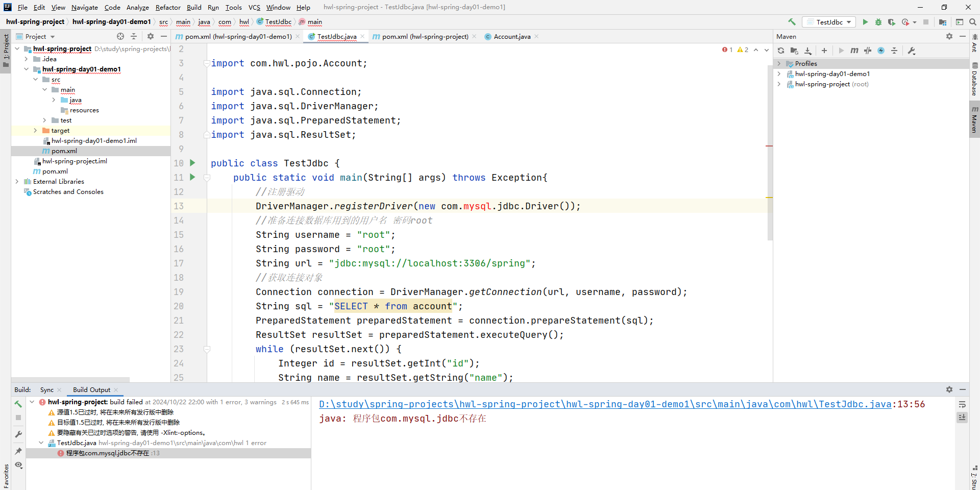Select pom.xml under hwl-spring-day01-demo1 in tree
The height and width of the screenshot is (490, 980).
(64, 151)
